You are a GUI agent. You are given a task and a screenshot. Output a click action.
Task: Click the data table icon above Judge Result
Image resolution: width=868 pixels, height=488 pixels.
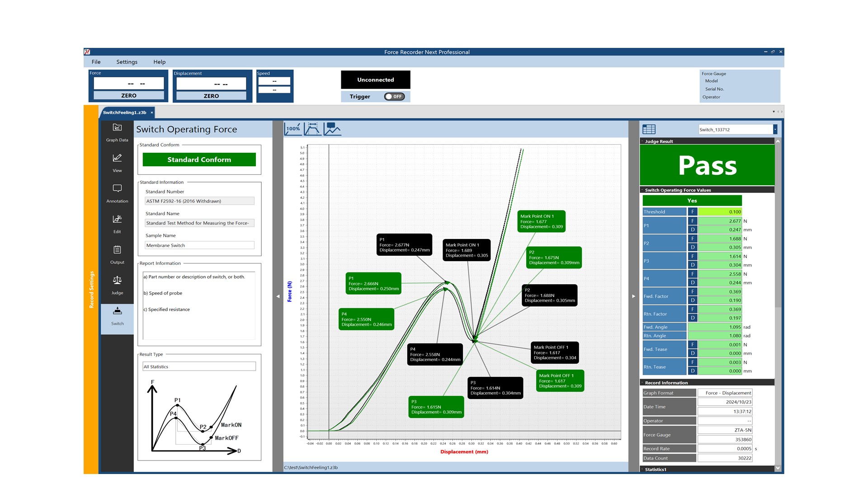coord(649,130)
